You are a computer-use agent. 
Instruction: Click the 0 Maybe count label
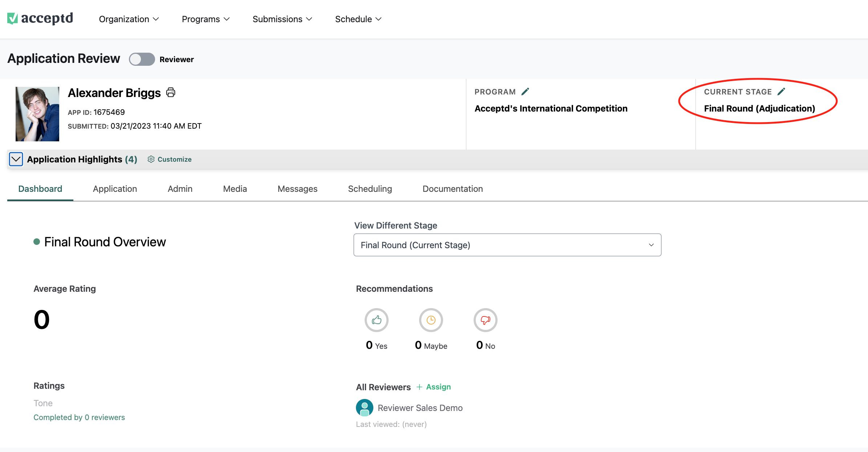click(x=431, y=345)
